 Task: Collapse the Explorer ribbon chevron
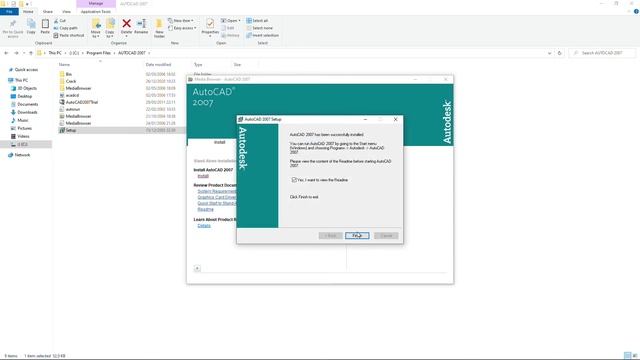click(x=629, y=11)
